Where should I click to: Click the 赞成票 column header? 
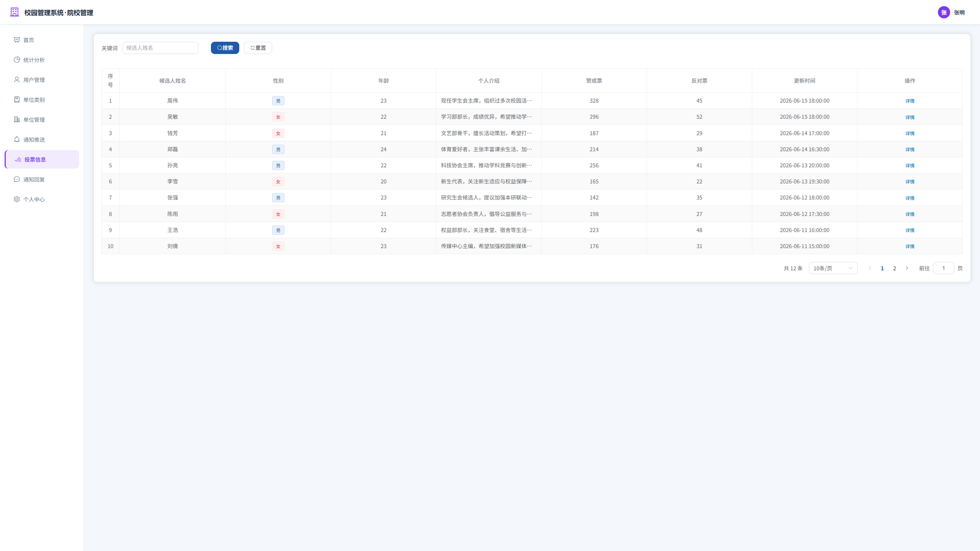click(x=594, y=81)
